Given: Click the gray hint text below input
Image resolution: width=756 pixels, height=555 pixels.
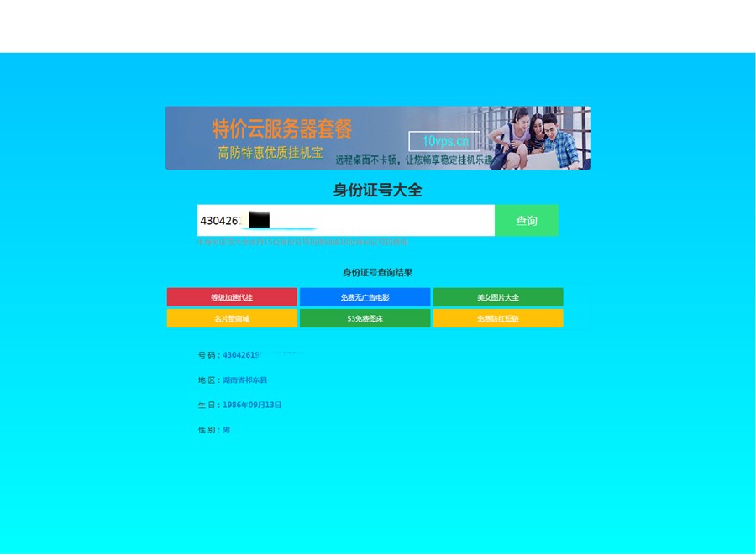Looking at the screenshot, I should click(302, 243).
